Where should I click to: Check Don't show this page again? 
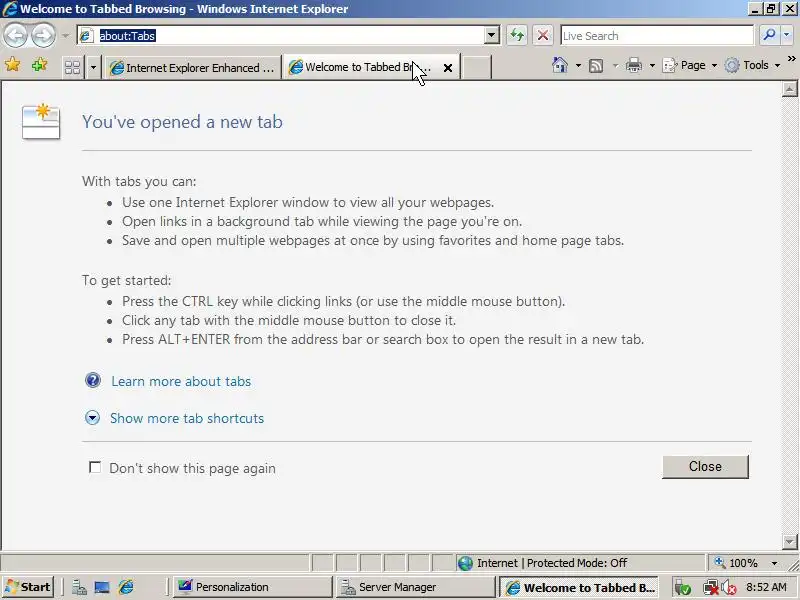[95, 467]
